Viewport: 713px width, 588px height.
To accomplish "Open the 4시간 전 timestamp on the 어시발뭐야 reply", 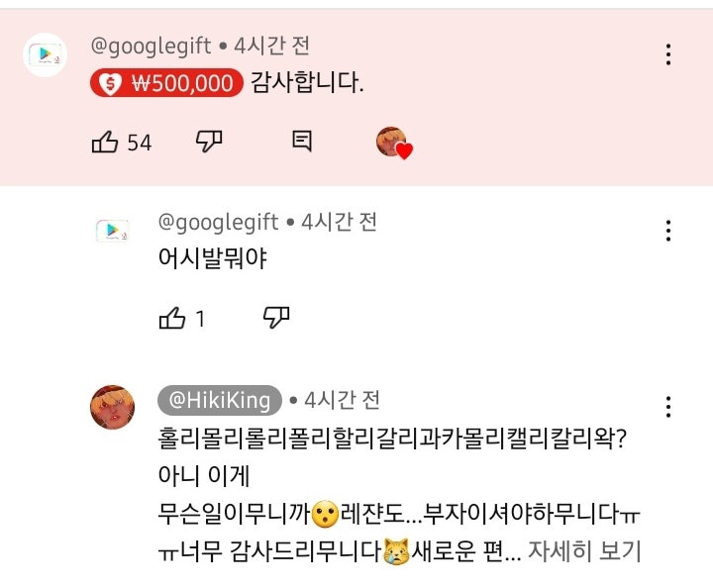I will (340, 222).
